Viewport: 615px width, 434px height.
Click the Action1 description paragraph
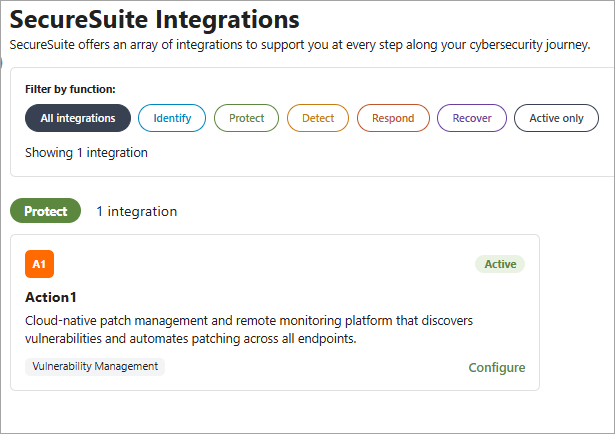pos(249,329)
